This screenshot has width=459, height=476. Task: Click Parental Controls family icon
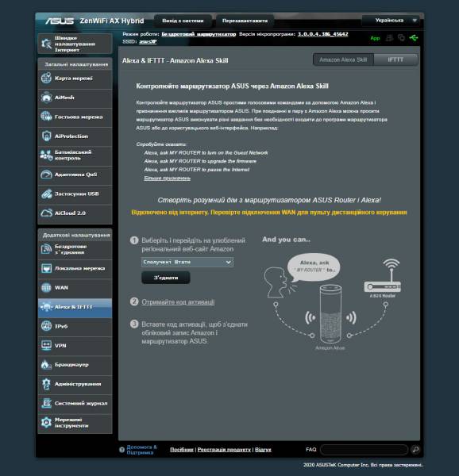[x=46, y=155]
